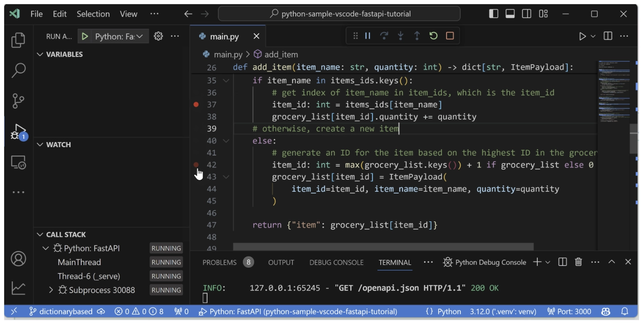
Task: Click the dictionarybased branch in status bar
Action: 61,311
